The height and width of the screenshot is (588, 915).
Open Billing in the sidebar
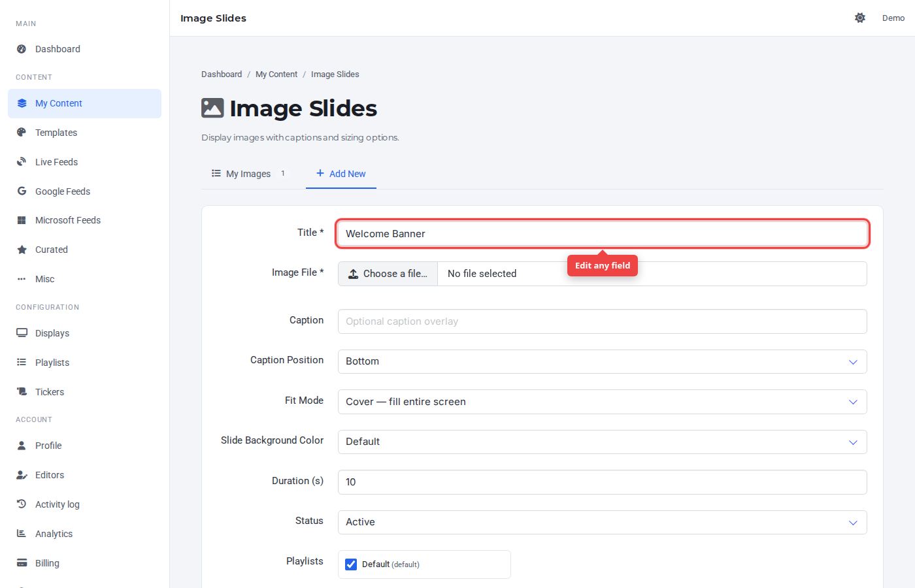(x=85, y=563)
